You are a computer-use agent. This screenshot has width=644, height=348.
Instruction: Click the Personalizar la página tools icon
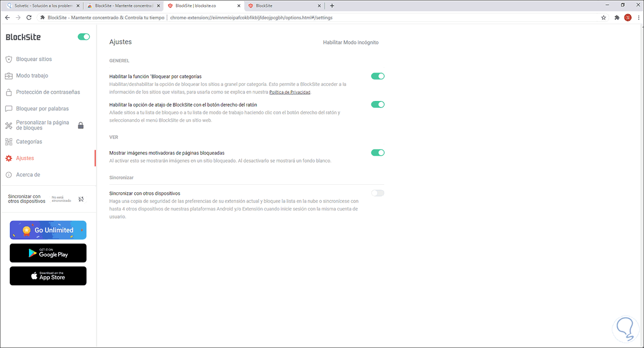point(9,126)
